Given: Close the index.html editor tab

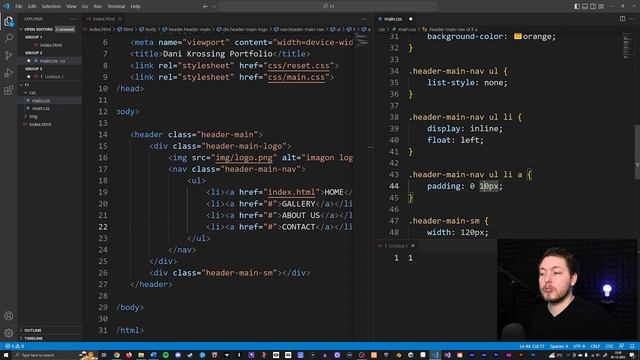Looking at the screenshot, I should click(x=120, y=19).
